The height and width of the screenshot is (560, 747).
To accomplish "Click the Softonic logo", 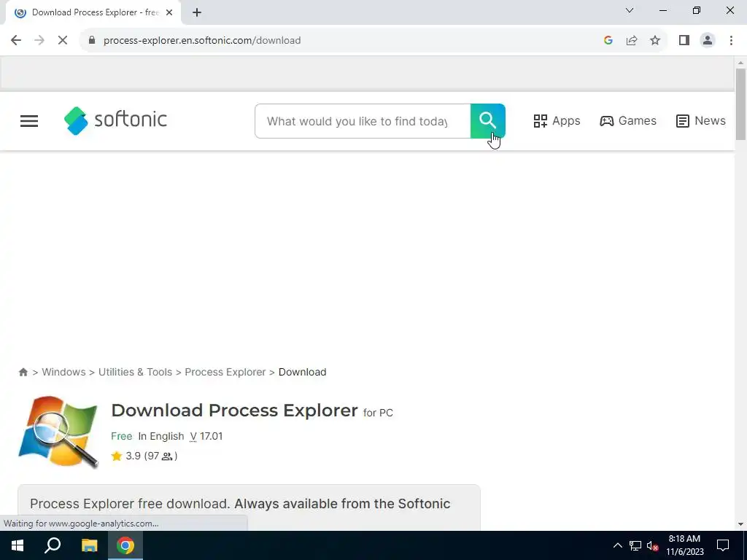I will 115,120.
